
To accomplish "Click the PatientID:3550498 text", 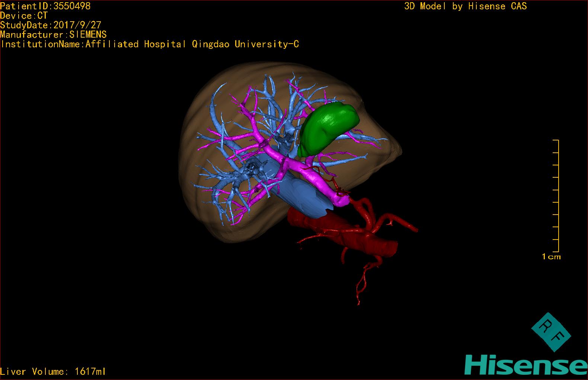I will [45, 6].
